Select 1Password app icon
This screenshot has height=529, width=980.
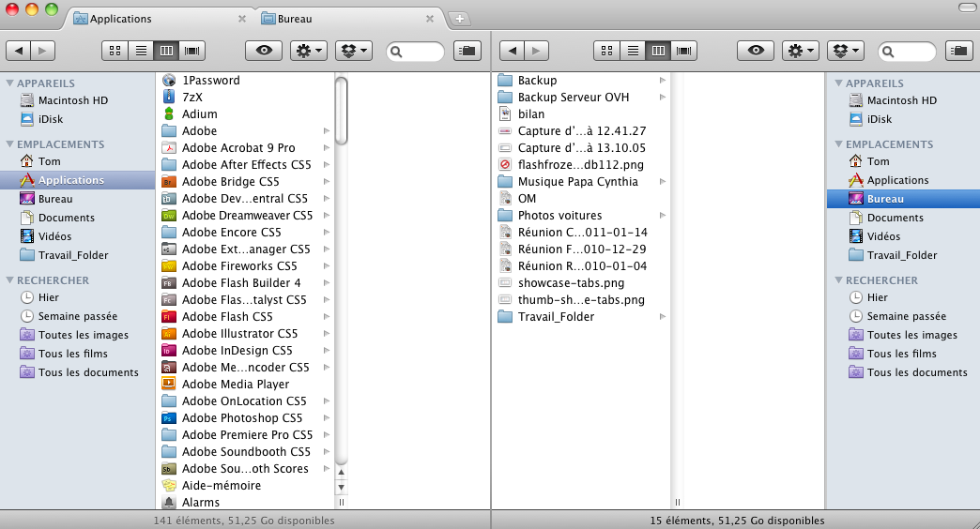coord(169,80)
